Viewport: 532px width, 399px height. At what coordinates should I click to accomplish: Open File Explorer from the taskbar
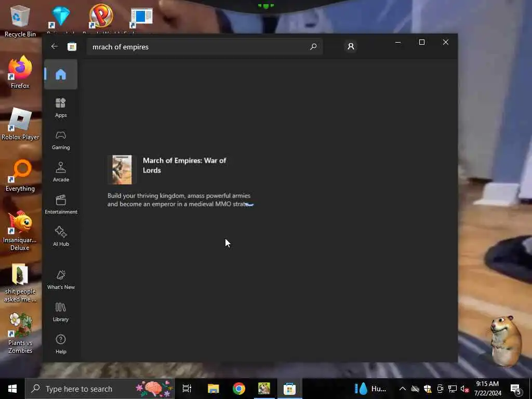pyautogui.click(x=214, y=389)
